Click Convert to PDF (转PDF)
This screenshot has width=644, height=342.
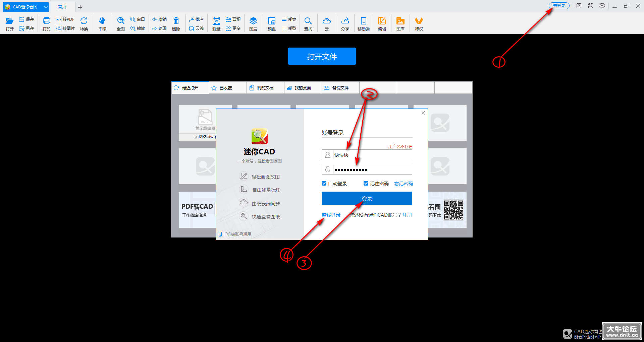[x=65, y=19]
